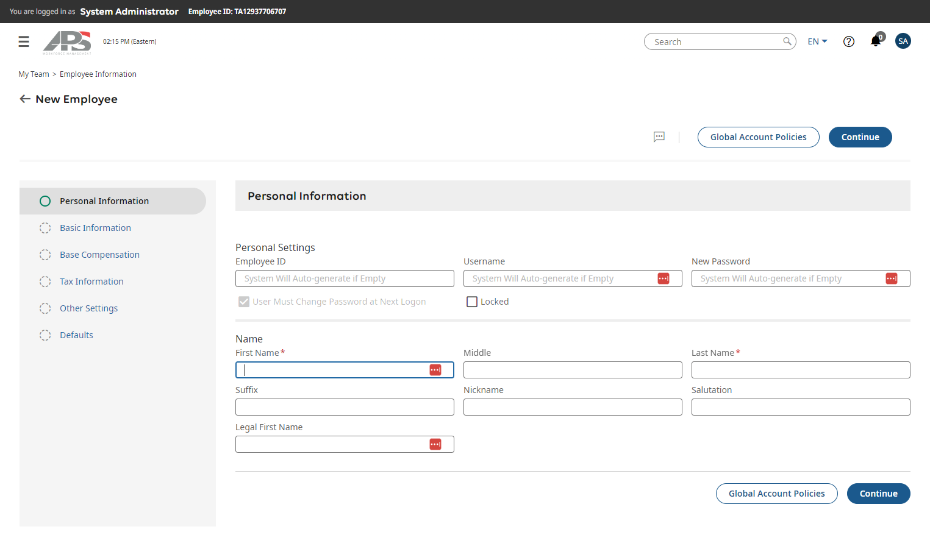This screenshot has width=930, height=560.
Task: Click the Suffix input box
Action: click(x=345, y=407)
